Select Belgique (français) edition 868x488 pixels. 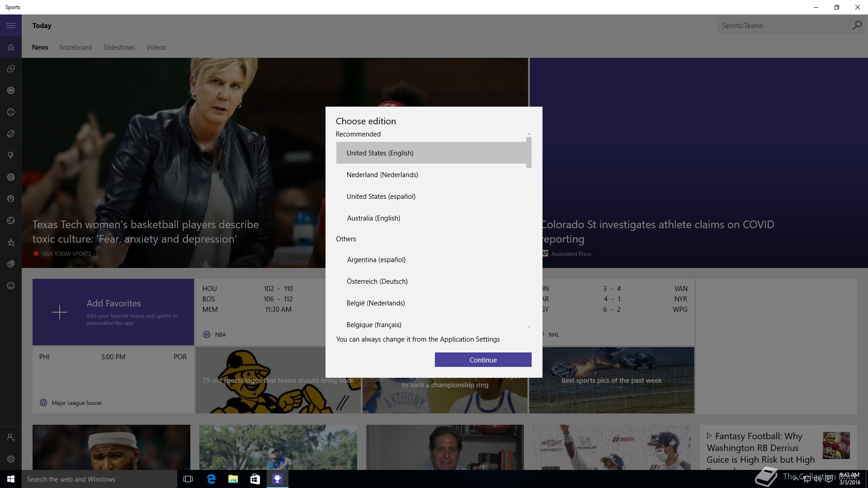click(x=431, y=324)
